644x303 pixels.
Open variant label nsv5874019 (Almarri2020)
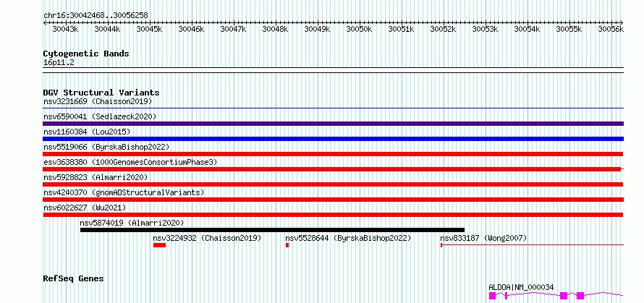[x=132, y=223]
